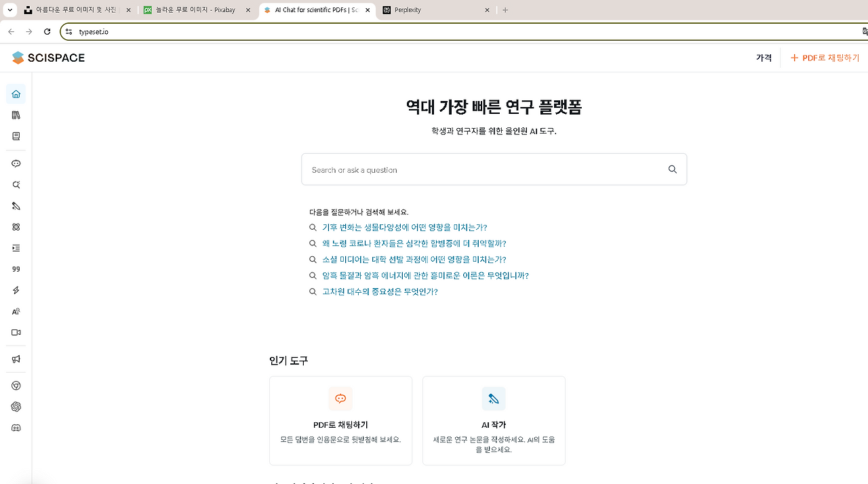Click the magnifier icon in the search bar
Screen dimensions: 868x484
pos(672,169)
